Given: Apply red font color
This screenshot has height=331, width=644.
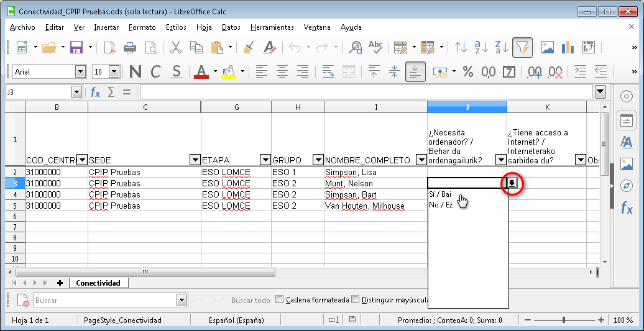Looking at the screenshot, I should click(201, 72).
